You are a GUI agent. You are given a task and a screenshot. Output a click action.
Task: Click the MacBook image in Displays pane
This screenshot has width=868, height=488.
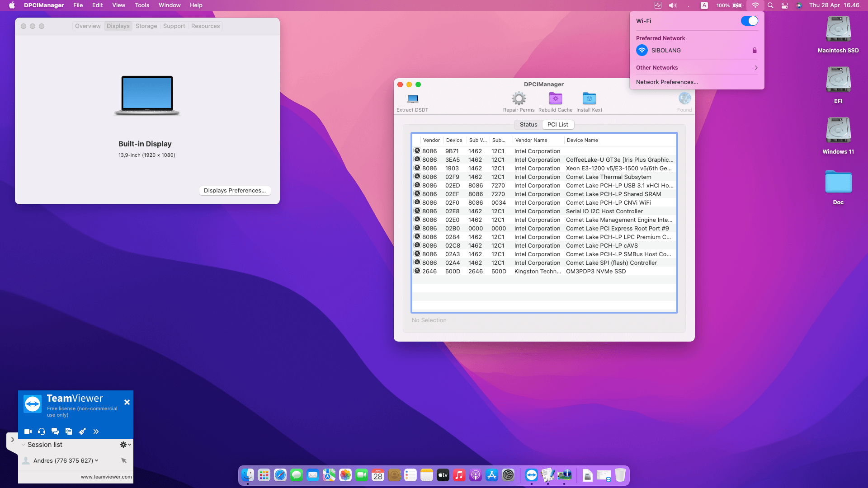pos(147,95)
